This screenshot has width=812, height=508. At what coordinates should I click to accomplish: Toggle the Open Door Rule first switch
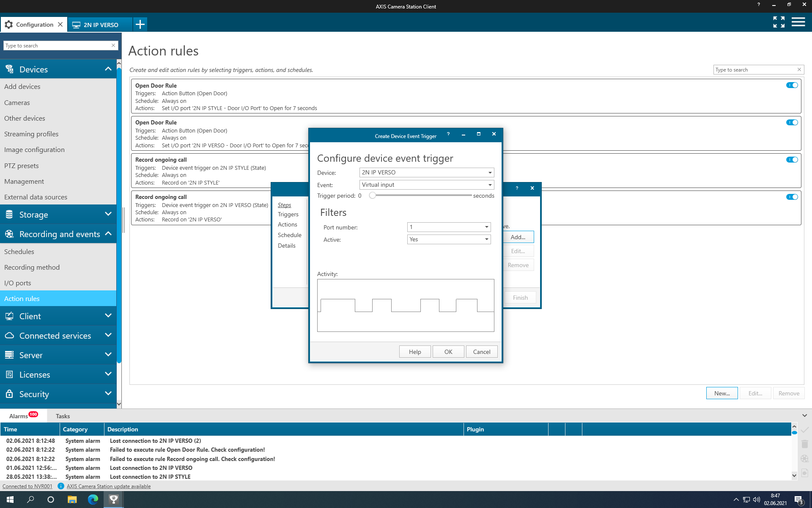(x=792, y=86)
